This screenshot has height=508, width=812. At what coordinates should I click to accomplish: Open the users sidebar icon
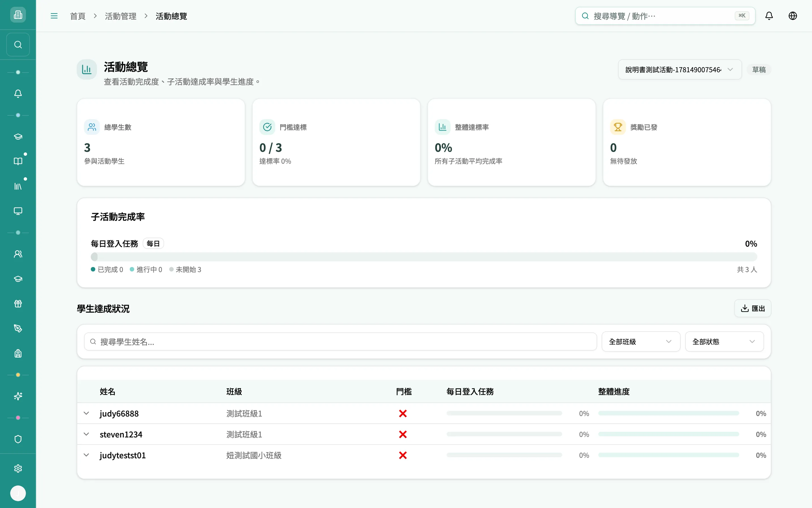18,254
